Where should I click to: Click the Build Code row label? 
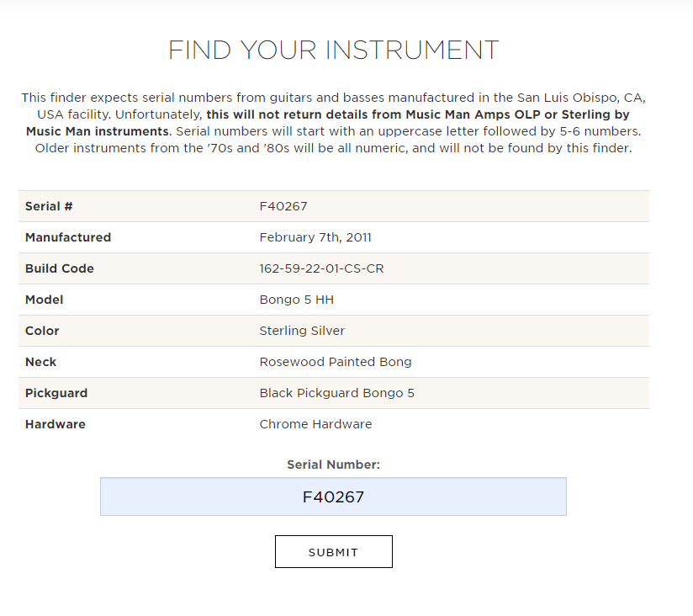click(x=59, y=268)
